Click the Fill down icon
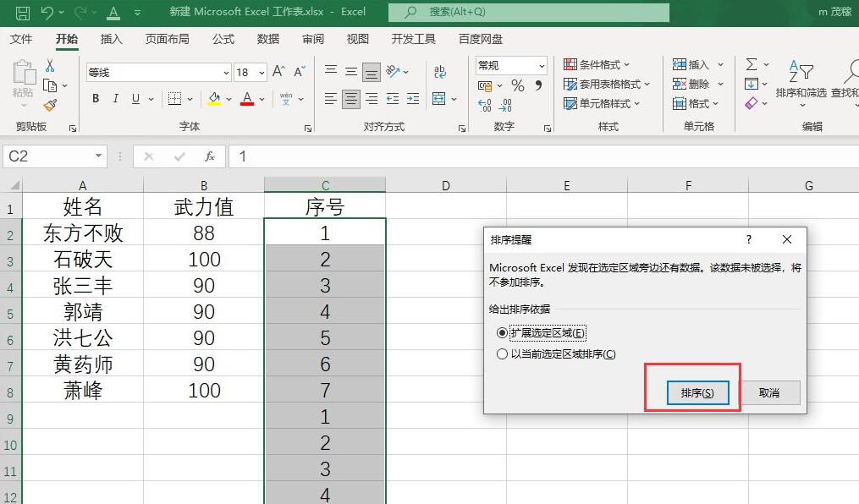 [751, 84]
